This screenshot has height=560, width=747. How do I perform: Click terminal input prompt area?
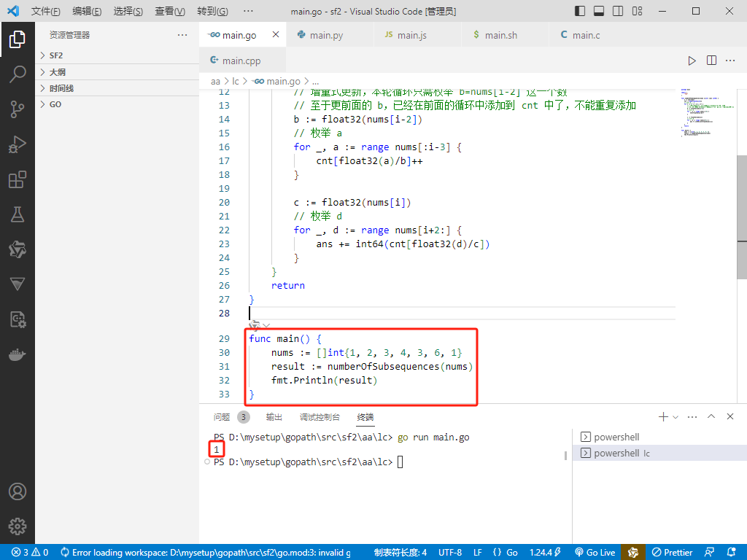[x=400, y=462]
